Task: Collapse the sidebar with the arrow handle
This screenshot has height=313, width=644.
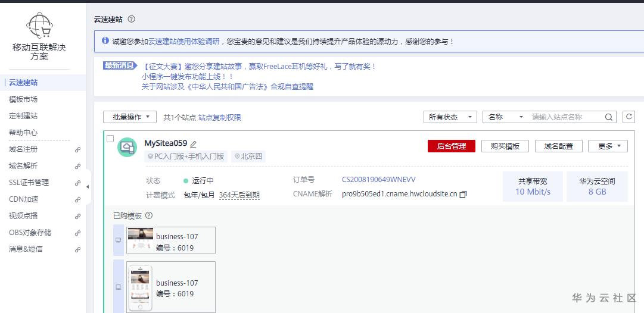Action: pyautogui.click(x=88, y=187)
